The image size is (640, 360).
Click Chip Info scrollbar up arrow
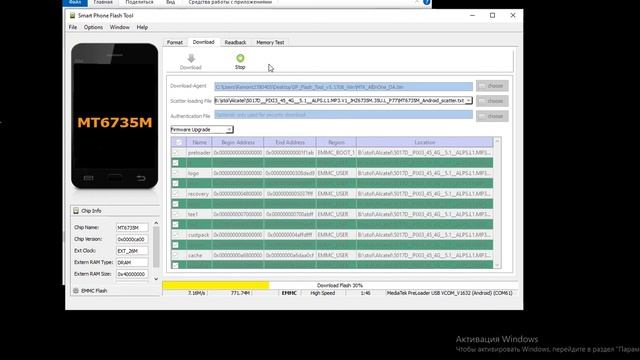coord(156,223)
